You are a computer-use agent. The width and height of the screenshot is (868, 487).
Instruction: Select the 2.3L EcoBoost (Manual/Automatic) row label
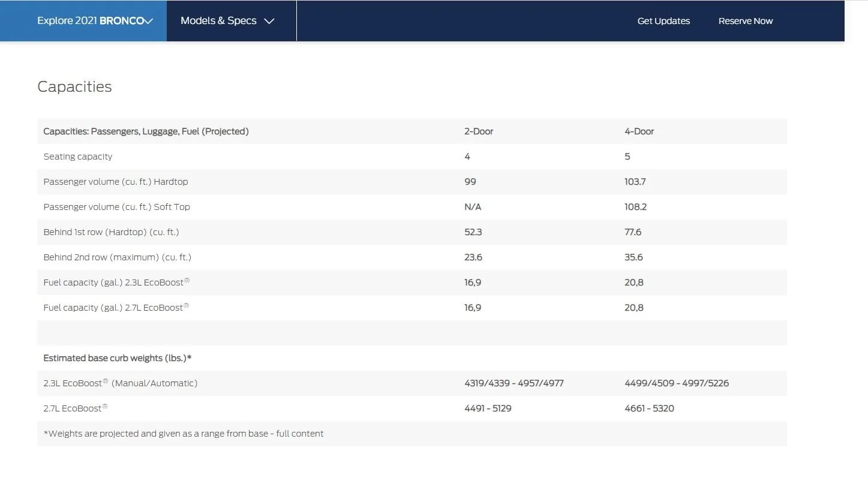[x=120, y=383]
